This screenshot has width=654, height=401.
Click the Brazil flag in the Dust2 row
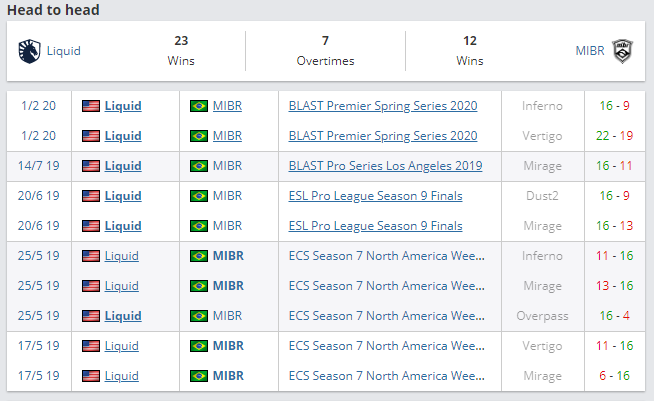[198, 196]
